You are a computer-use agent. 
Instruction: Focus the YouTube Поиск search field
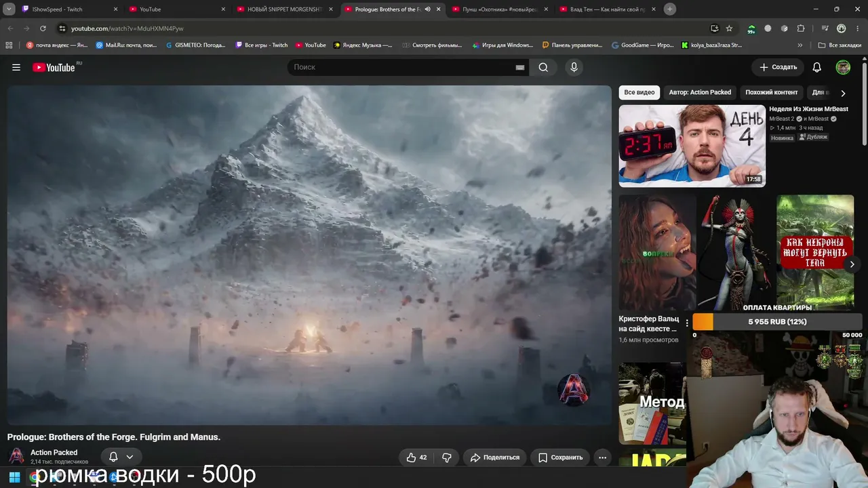pyautogui.click(x=400, y=67)
